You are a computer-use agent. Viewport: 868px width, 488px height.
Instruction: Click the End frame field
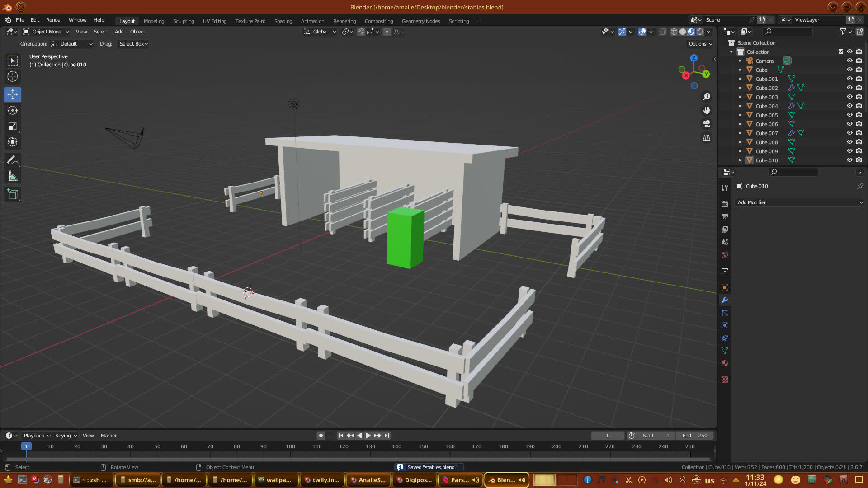tap(695, 436)
